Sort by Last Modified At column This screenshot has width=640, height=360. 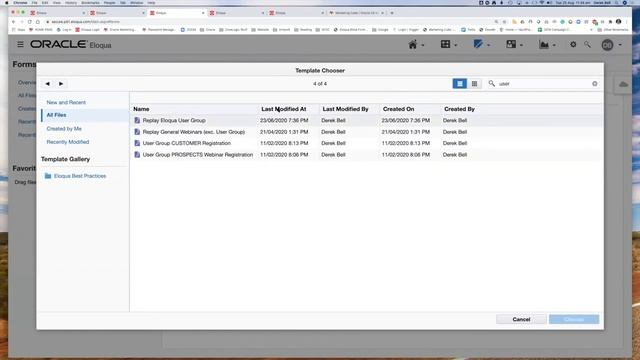(284, 109)
